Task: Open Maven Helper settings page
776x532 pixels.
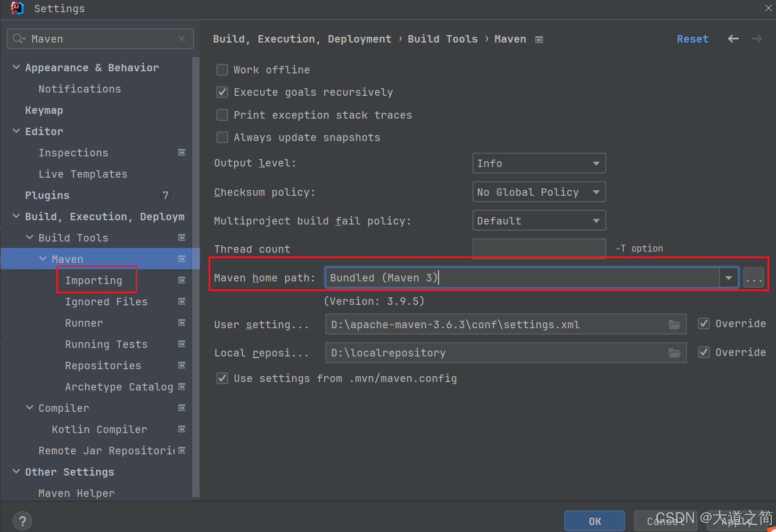Action: (x=77, y=493)
